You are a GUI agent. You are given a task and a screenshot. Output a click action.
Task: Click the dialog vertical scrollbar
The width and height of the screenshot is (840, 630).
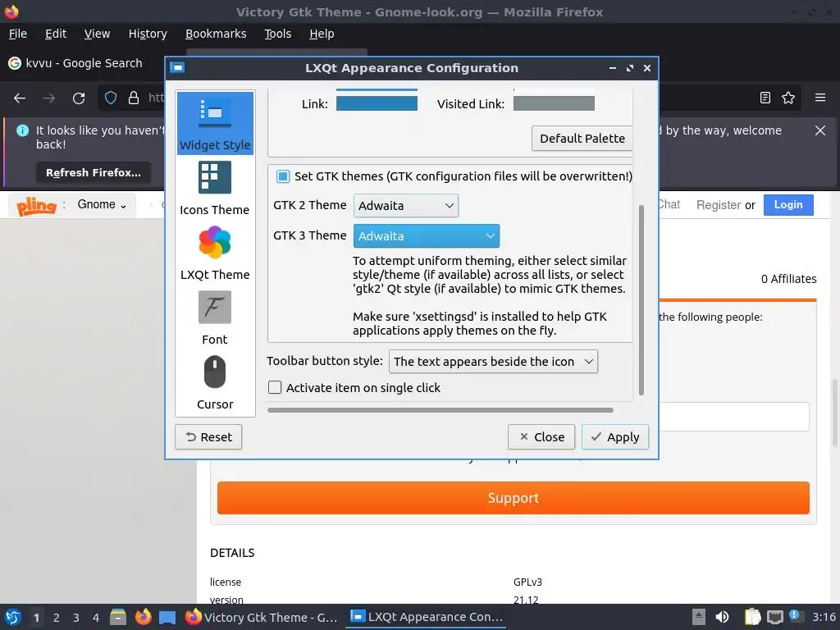641,300
